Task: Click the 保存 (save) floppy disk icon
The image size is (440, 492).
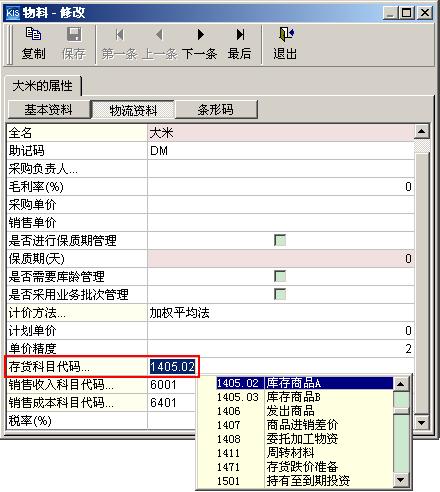Action: [x=74, y=34]
